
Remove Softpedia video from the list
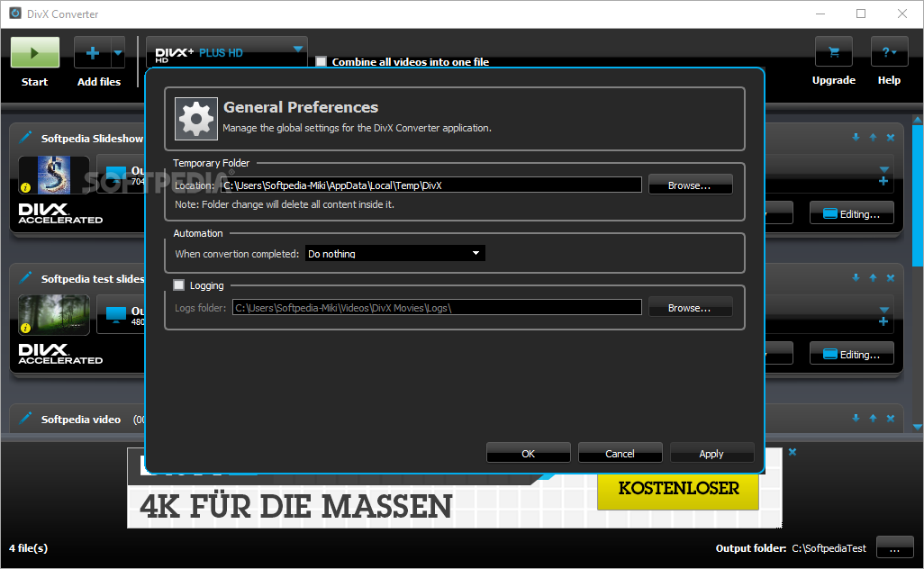(891, 419)
